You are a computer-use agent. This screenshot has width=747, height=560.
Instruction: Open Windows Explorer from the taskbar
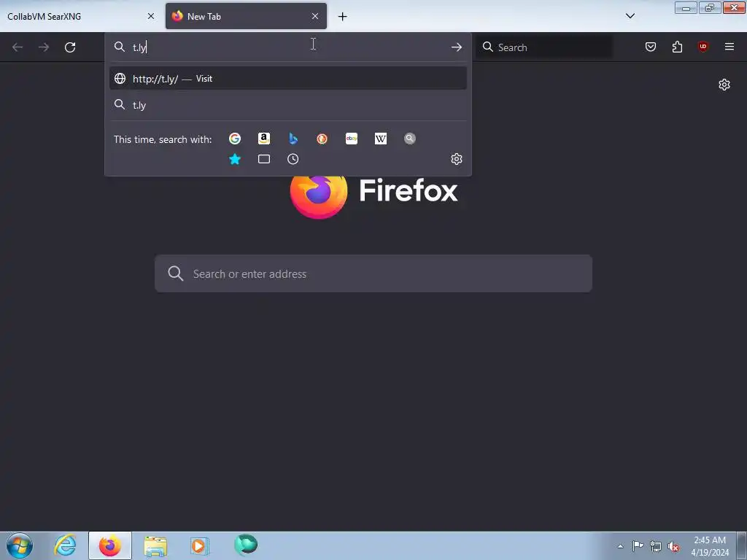click(x=155, y=545)
